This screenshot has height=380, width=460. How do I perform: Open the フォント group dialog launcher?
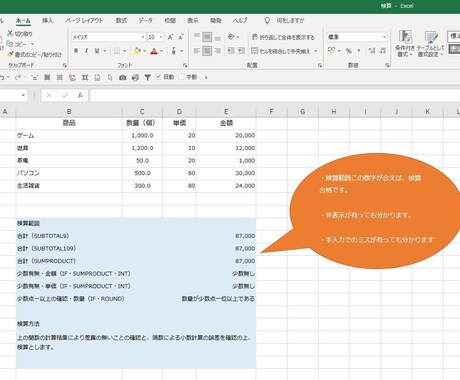point(185,65)
